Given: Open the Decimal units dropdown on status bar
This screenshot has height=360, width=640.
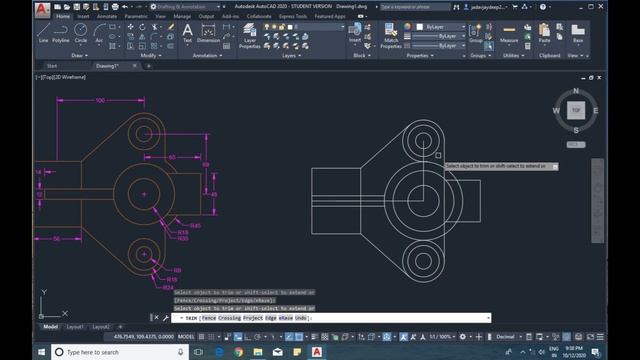Looking at the screenshot, I should pos(508,337).
